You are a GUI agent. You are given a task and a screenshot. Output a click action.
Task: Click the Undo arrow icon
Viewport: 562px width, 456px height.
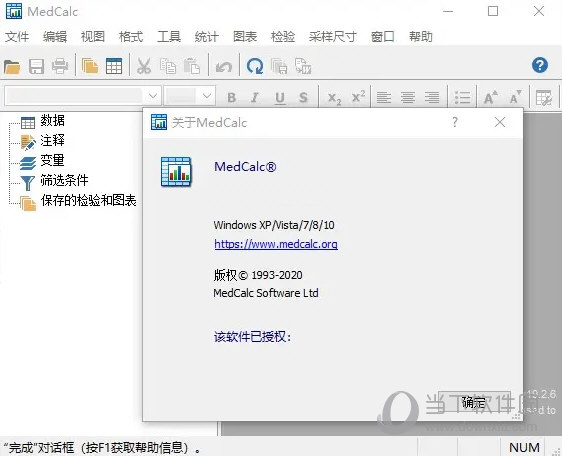(x=224, y=67)
